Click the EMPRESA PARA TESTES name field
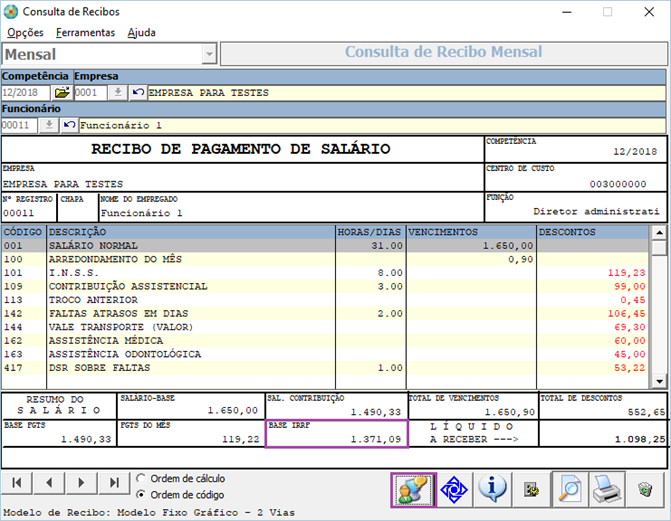This screenshot has width=671, height=521. click(x=407, y=92)
